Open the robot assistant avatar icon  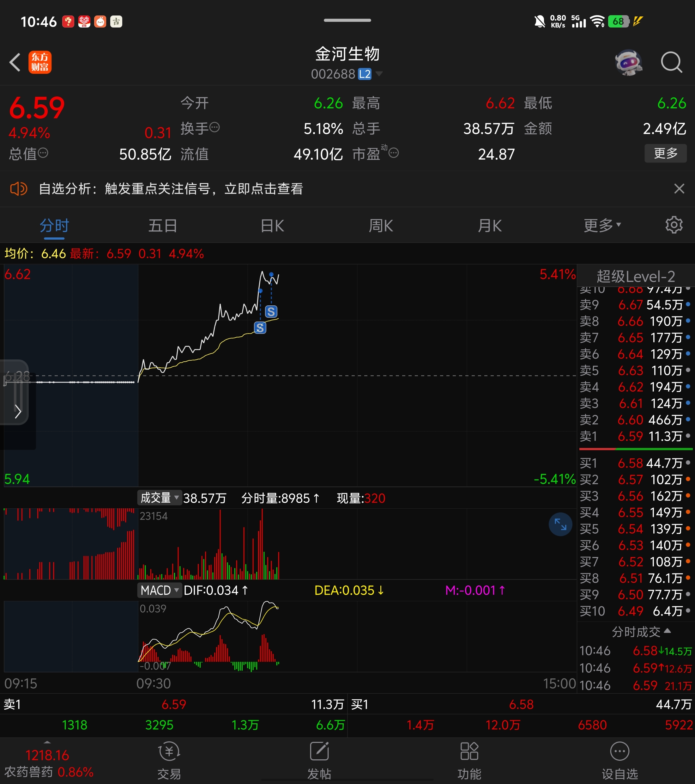(629, 62)
